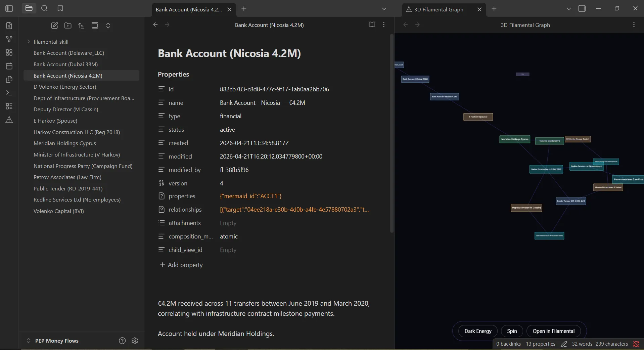
Task: Click Open in Filamental button
Action: (553, 331)
